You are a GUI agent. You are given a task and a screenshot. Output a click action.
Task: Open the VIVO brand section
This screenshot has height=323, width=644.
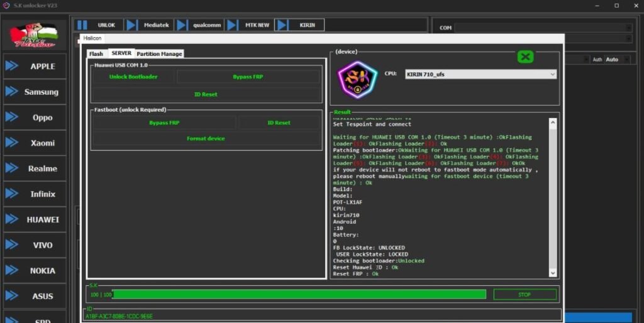click(x=35, y=245)
